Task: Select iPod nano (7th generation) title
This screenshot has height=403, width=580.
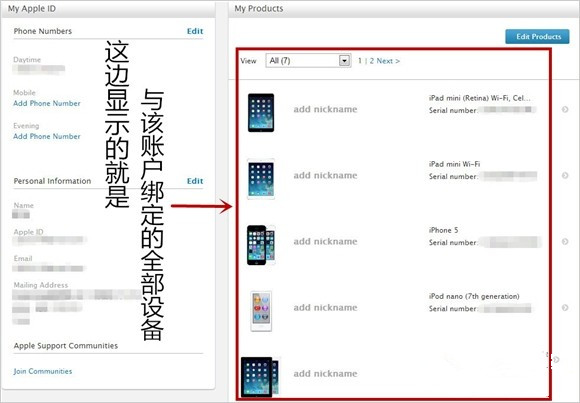Action: pos(474,296)
